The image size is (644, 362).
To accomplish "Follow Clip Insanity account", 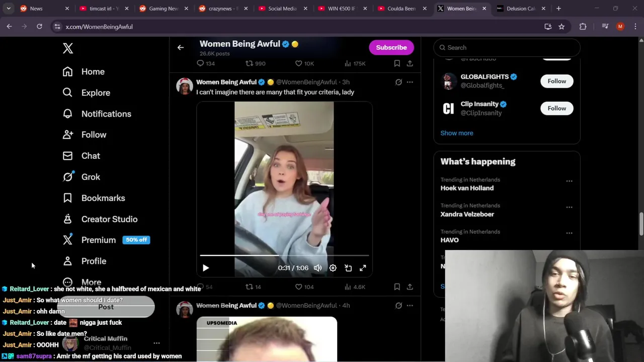I will 557,108.
